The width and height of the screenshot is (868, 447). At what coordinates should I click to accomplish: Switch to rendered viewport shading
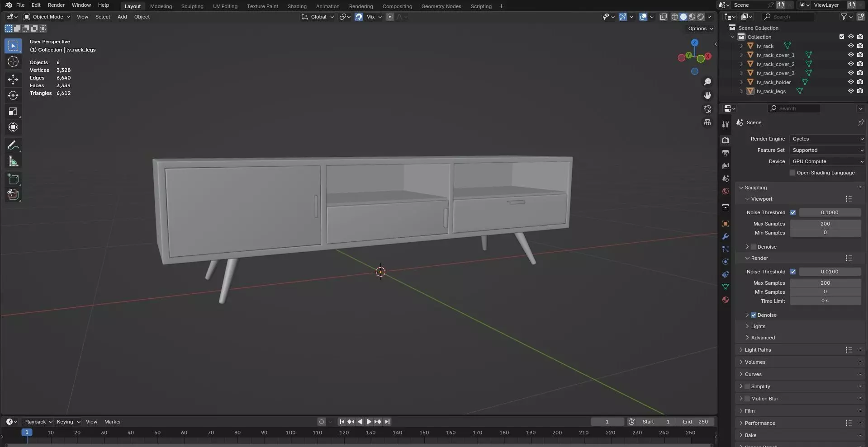coord(701,17)
